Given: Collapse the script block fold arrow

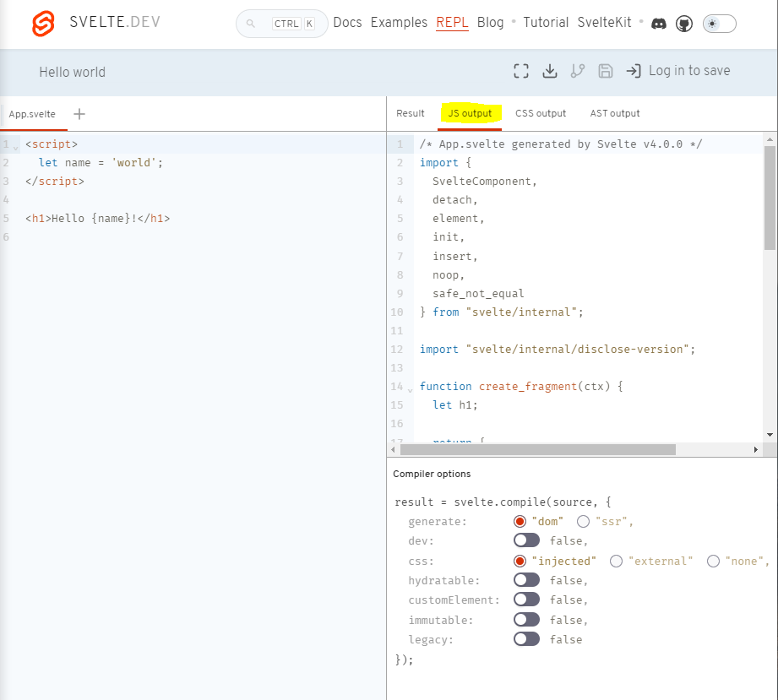Looking at the screenshot, I should tap(16, 147).
